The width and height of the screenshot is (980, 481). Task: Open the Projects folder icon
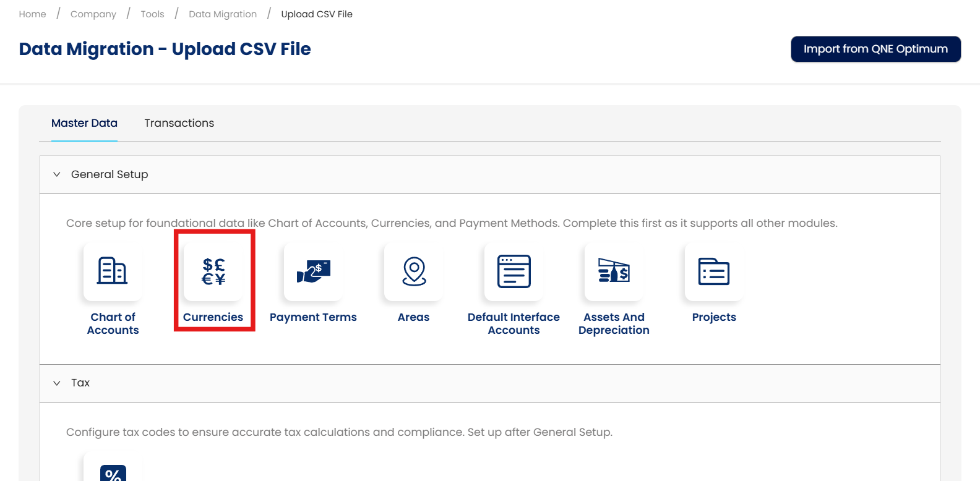[715, 271]
